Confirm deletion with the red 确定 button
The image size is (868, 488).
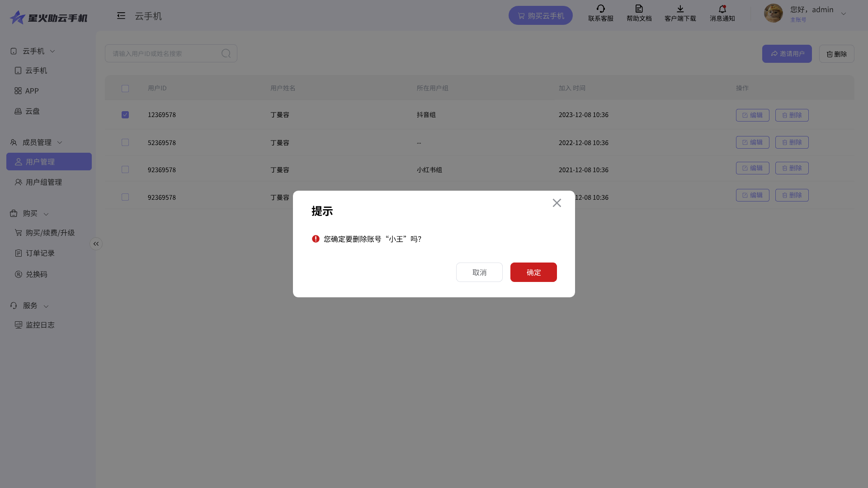533,272
